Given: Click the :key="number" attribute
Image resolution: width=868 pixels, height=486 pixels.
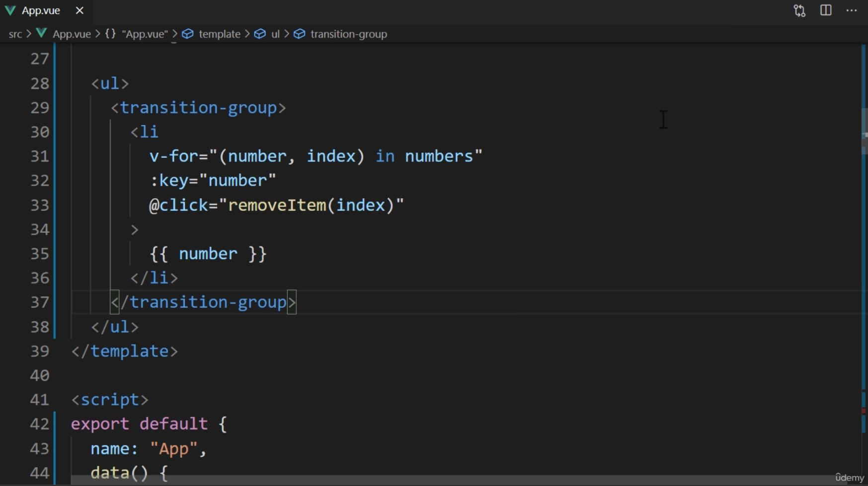Looking at the screenshot, I should (213, 181).
